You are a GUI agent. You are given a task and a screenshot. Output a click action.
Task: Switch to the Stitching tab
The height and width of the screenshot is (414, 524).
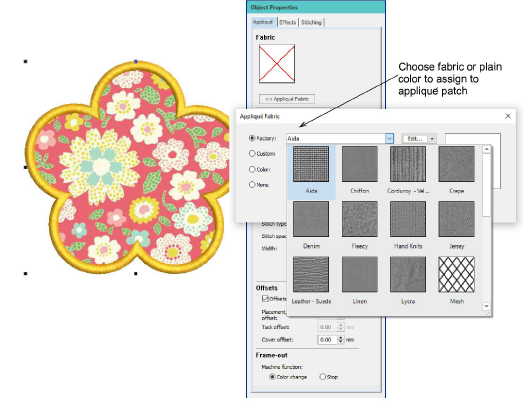pyautogui.click(x=311, y=22)
